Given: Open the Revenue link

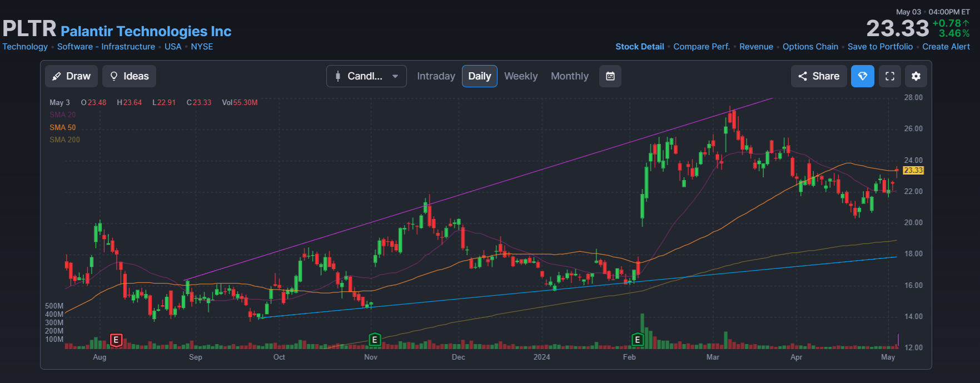Looking at the screenshot, I should pos(756,47).
